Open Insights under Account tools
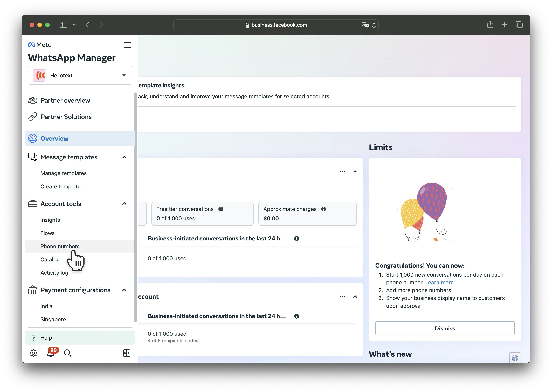The image size is (552, 392). (x=50, y=220)
